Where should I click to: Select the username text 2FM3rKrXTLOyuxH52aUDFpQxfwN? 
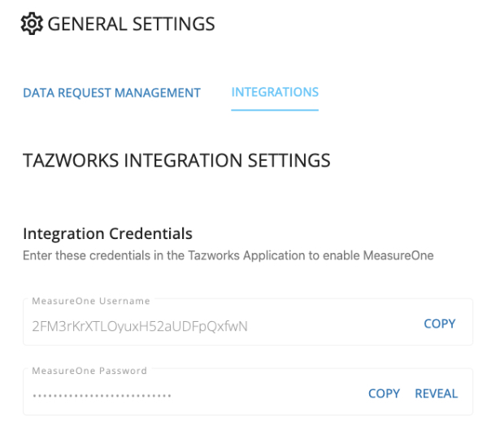[140, 326]
